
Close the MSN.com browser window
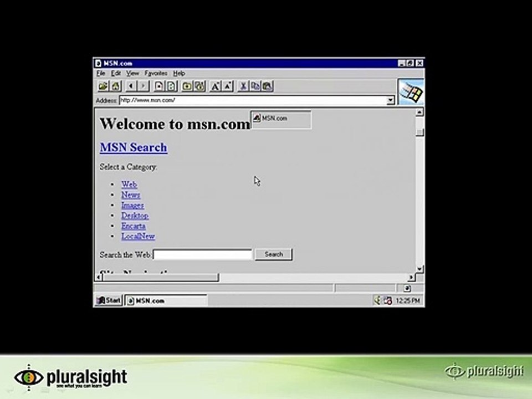click(x=420, y=63)
